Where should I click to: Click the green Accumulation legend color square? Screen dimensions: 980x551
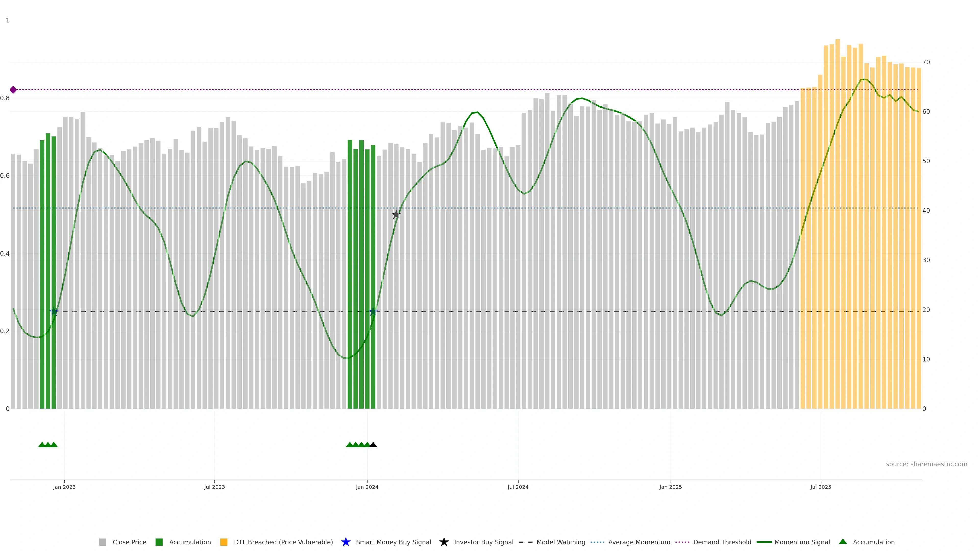tap(159, 542)
